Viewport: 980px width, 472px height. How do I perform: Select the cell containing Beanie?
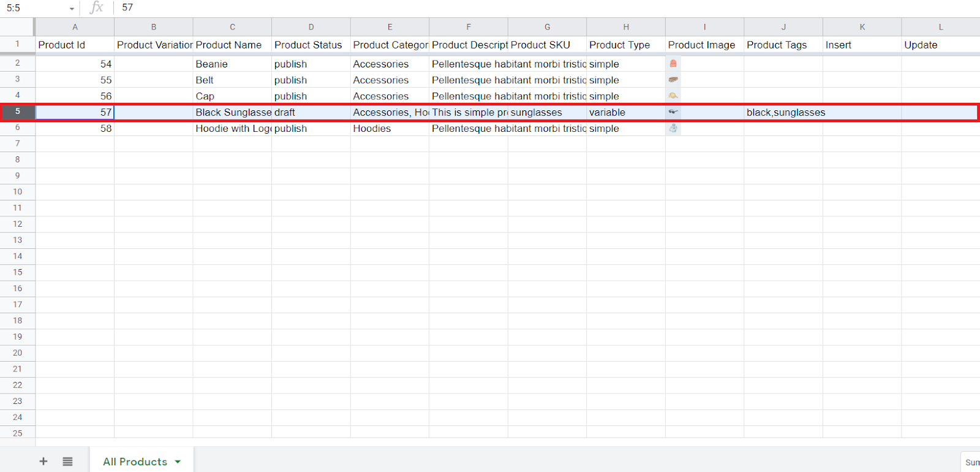coord(232,64)
